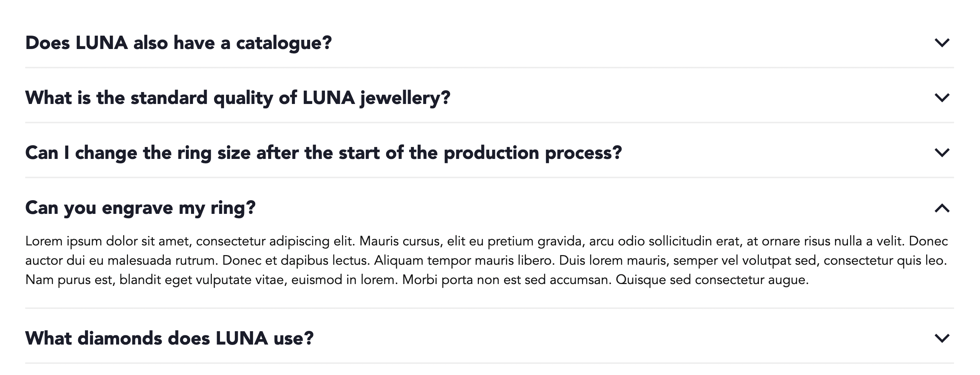Screen dimensions: 980x375
Task: Click the 'Lorem ipsum dolor sit amet' sentence
Action: [x=190, y=241]
